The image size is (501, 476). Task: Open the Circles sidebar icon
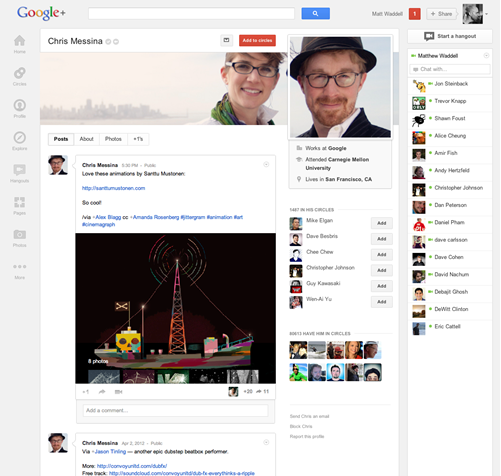coord(19,73)
